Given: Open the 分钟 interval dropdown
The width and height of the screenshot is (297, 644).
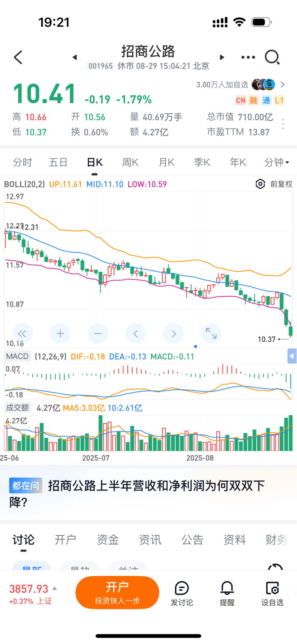Looking at the screenshot, I should [277, 162].
